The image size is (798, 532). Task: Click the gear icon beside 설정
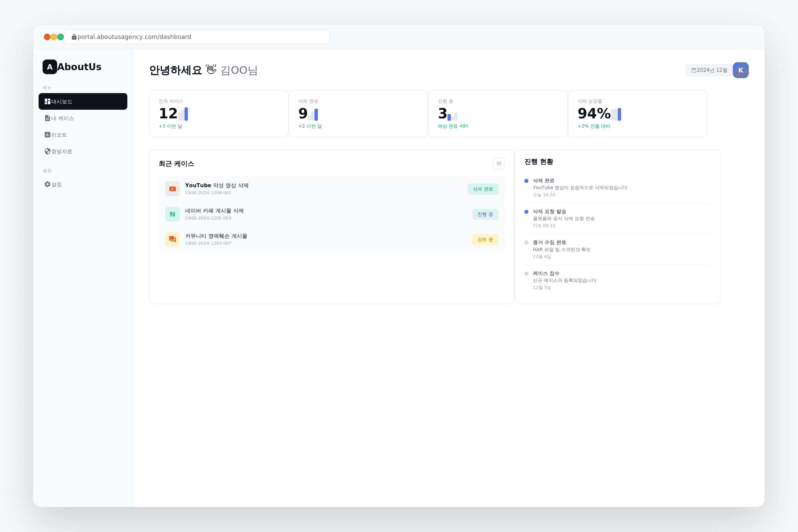48,184
